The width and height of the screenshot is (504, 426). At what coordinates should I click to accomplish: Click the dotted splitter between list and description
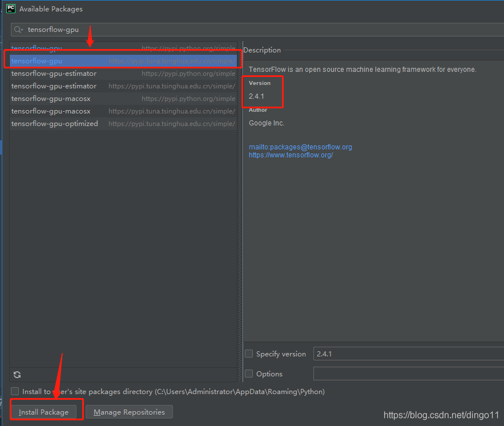point(240,212)
